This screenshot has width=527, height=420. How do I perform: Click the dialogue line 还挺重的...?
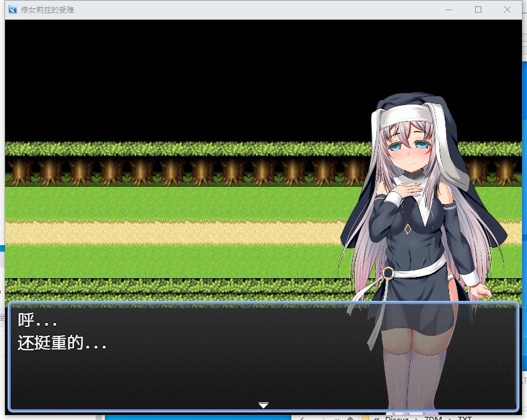61,344
